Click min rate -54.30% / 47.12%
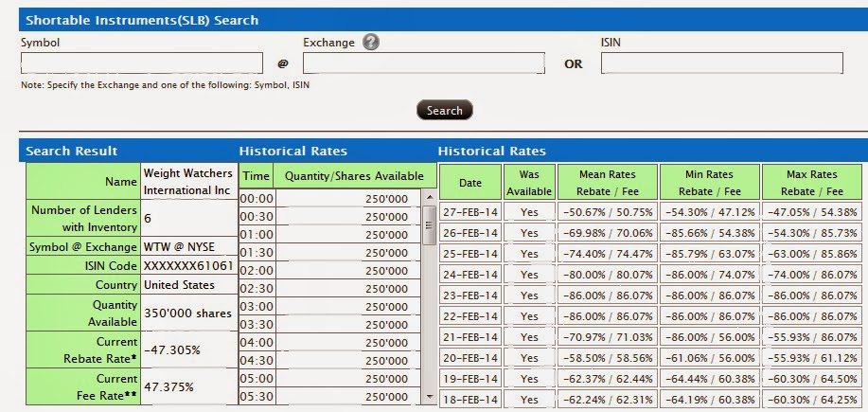Viewport: 868px width, 412px height. click(x=709, y=212)
